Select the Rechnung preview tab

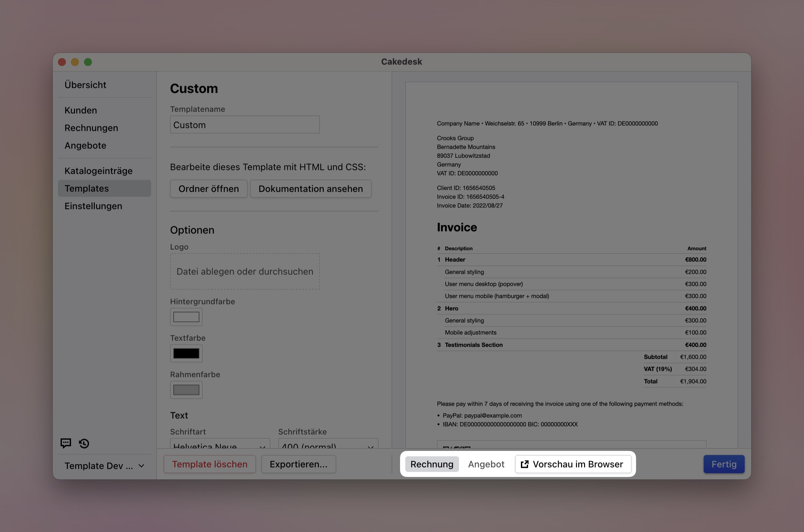click(432, 464)
